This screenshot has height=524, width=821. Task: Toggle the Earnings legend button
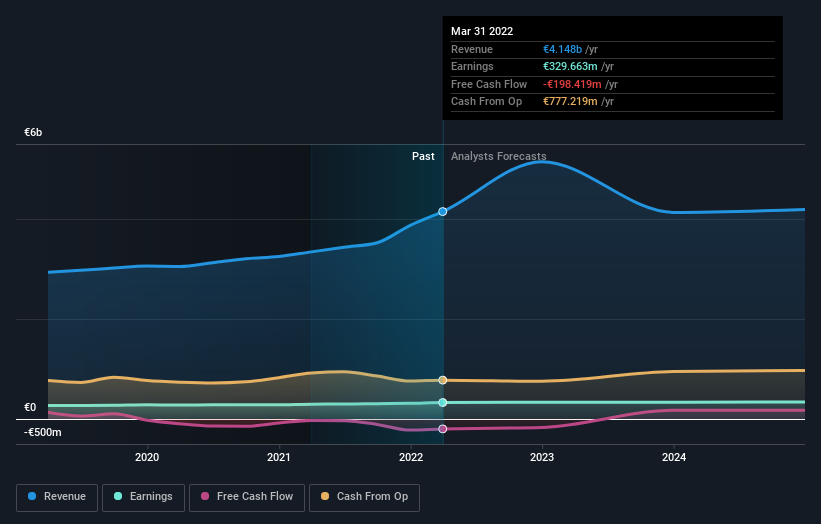(x=143, y=497)
